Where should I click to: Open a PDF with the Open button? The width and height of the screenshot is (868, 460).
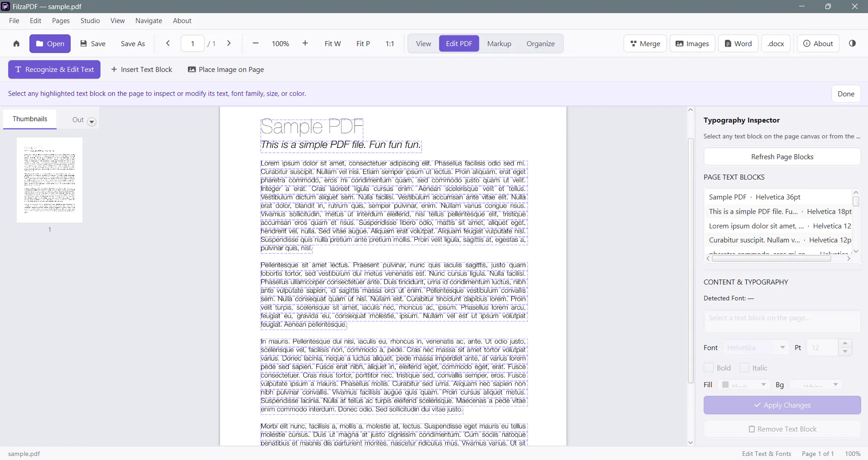point(50,43)
